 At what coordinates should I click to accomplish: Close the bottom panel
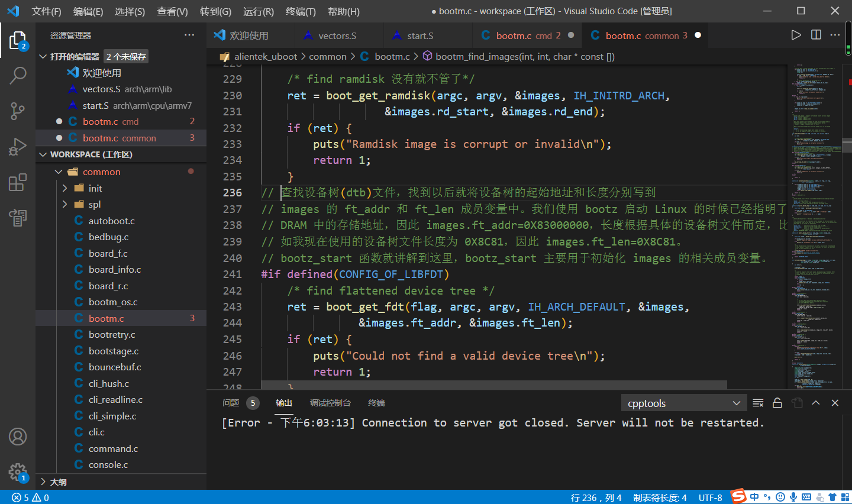tap(835, 403)
